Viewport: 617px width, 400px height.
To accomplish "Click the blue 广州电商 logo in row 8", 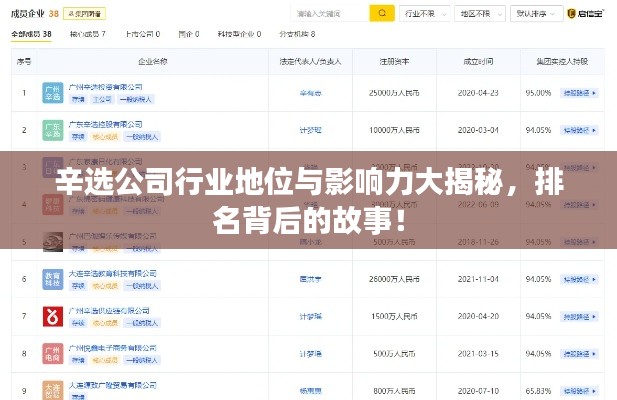I will (53, 353).
